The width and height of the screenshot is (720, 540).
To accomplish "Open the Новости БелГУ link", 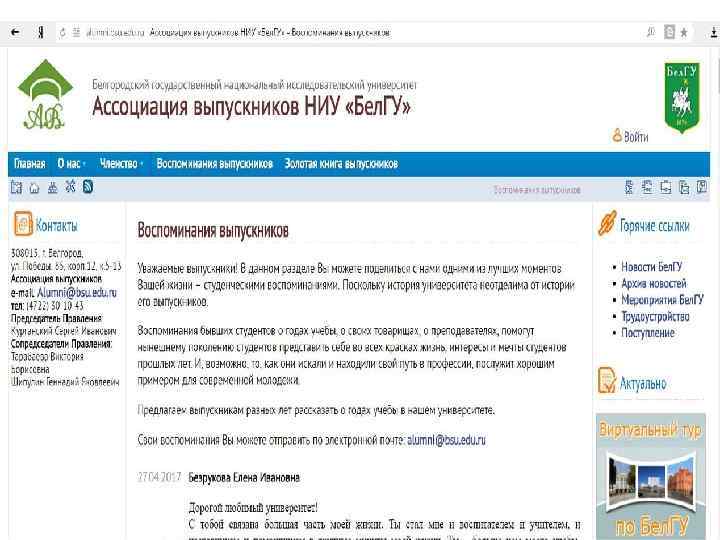I will [652, 267].
